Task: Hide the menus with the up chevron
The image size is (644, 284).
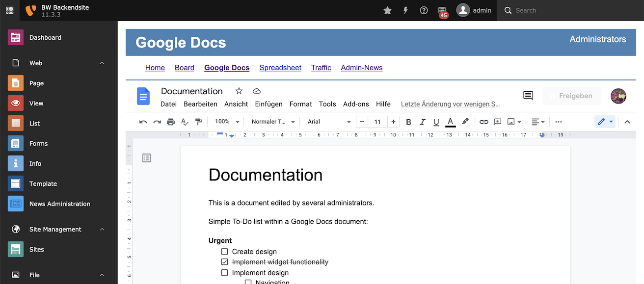Action: (627, 122)
